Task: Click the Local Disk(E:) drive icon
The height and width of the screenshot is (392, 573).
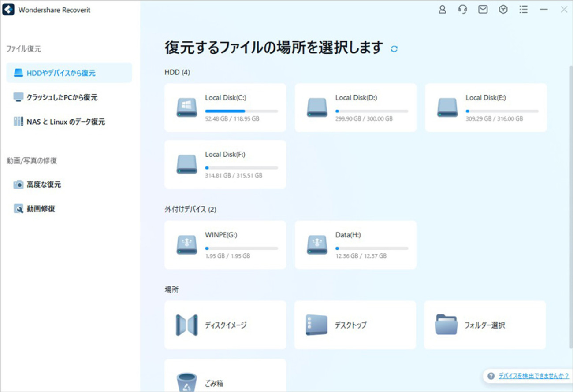Action: coord(447,107)
